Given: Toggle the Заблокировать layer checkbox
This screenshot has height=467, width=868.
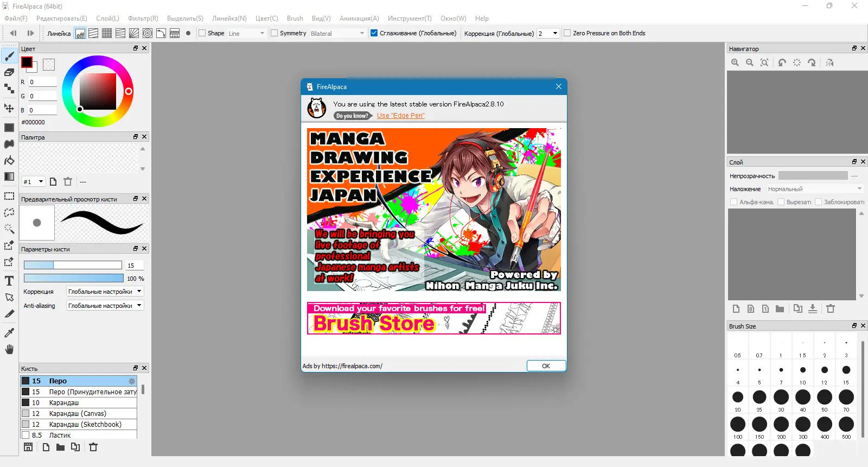Looking at the screenshot, I should coord(819,202).
